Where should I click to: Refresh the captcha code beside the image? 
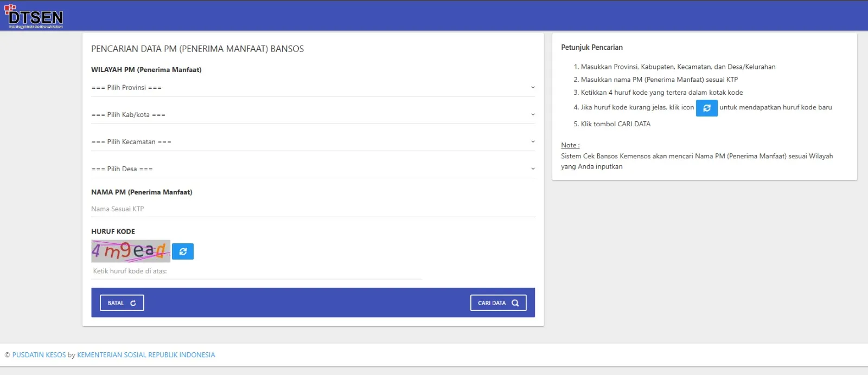point(183,251)
